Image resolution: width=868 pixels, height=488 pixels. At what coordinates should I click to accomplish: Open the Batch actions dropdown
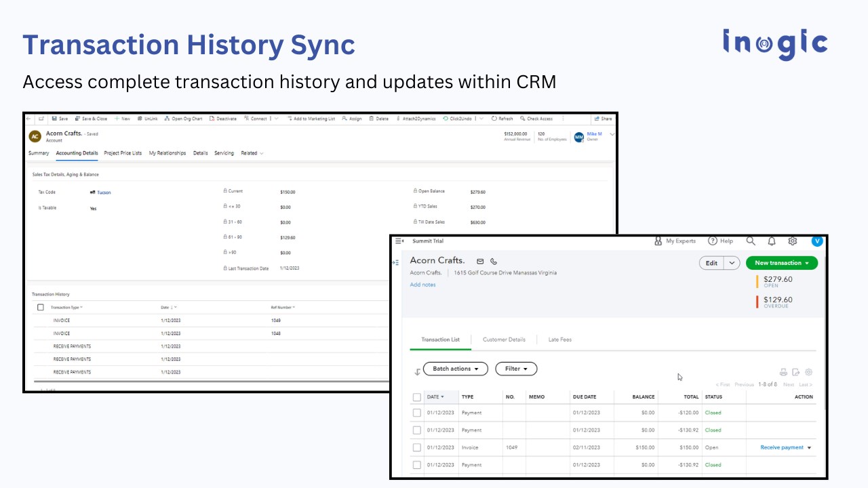pyautogui.click(x=456, y=369)
